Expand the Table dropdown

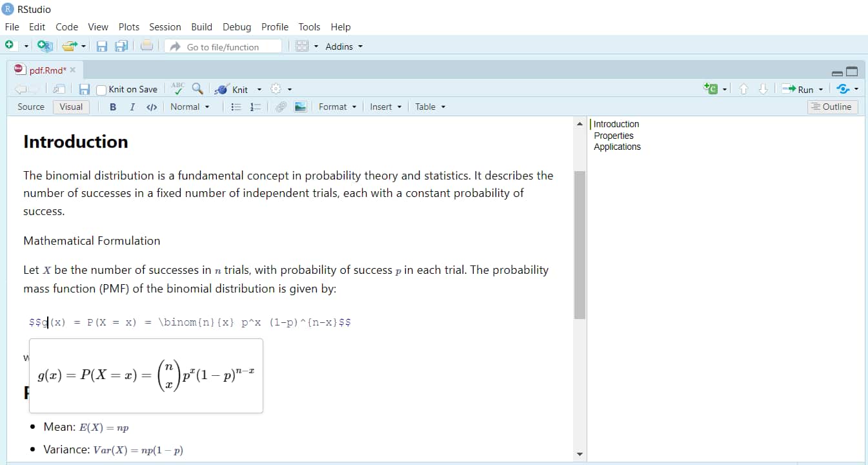pyautogui.click(x=429, y=107)
